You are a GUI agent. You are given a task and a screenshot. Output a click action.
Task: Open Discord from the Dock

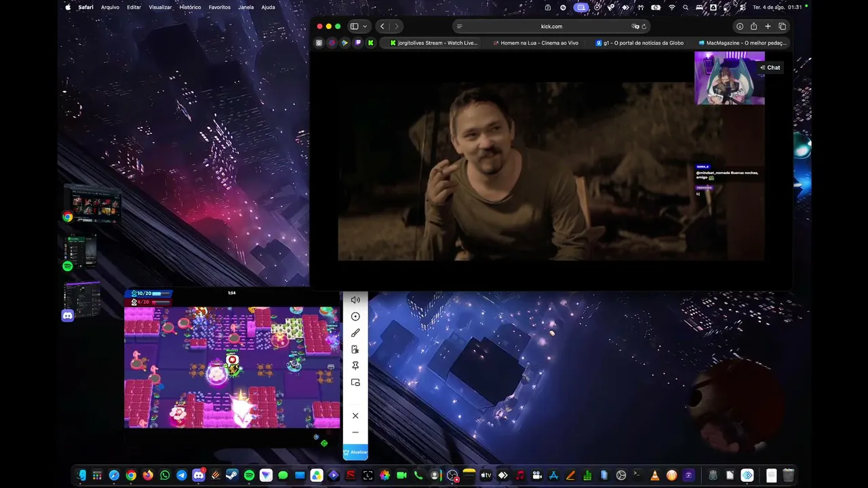(199, 476)
